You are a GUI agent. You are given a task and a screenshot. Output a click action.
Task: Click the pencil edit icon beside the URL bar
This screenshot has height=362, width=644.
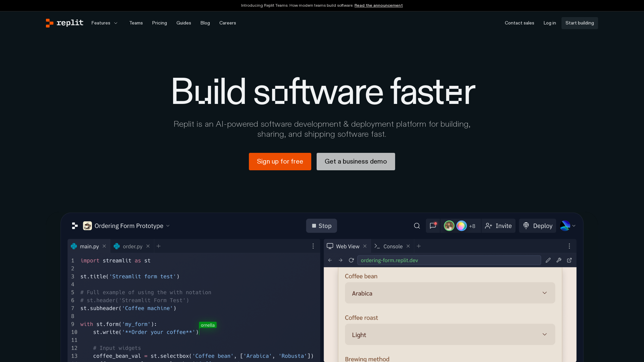click(548, 260)
